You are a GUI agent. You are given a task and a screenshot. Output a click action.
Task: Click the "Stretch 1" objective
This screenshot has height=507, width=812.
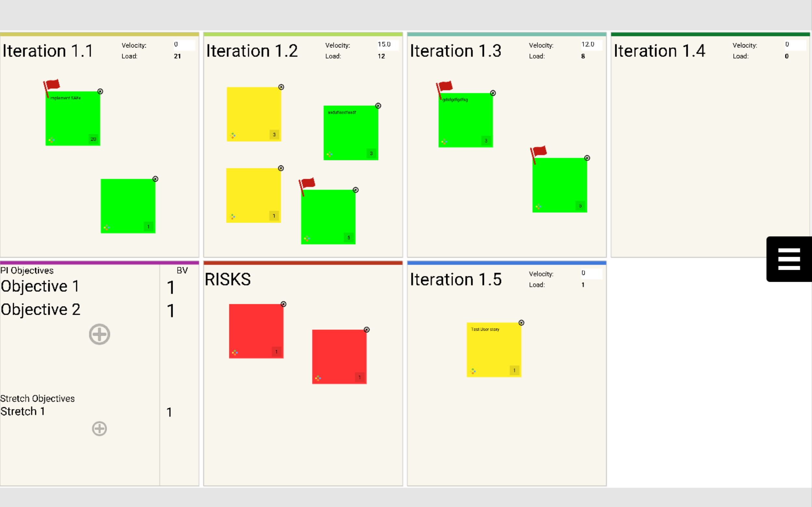(23, 411)
